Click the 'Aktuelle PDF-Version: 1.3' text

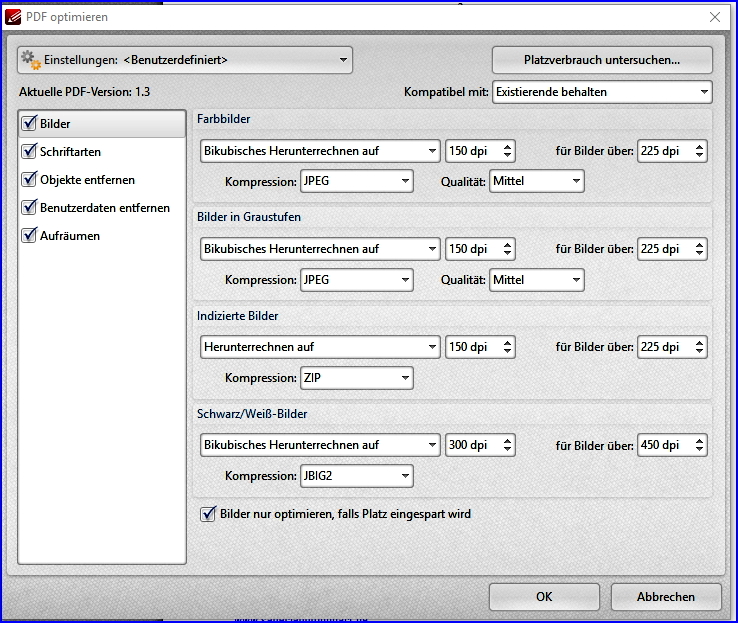[x=84, y=92]
